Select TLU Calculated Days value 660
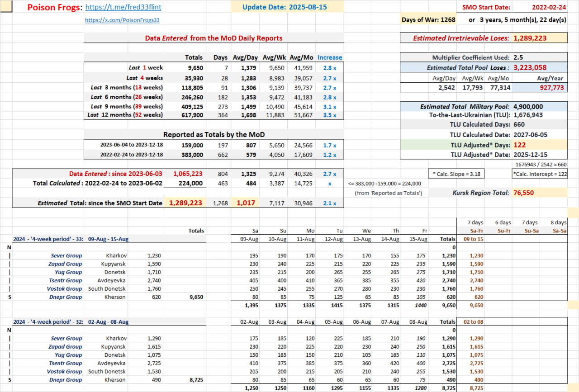579x392 pixels. [519, 125]
